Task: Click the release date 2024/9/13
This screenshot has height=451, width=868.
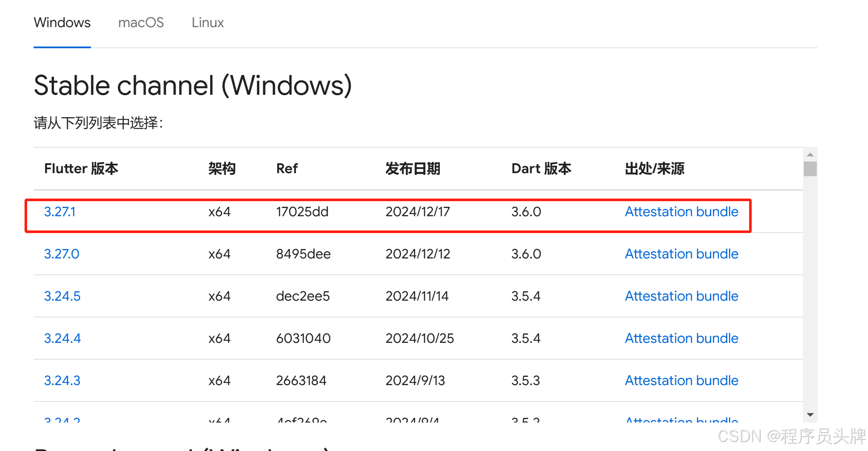Action: (x=415, y=380)
